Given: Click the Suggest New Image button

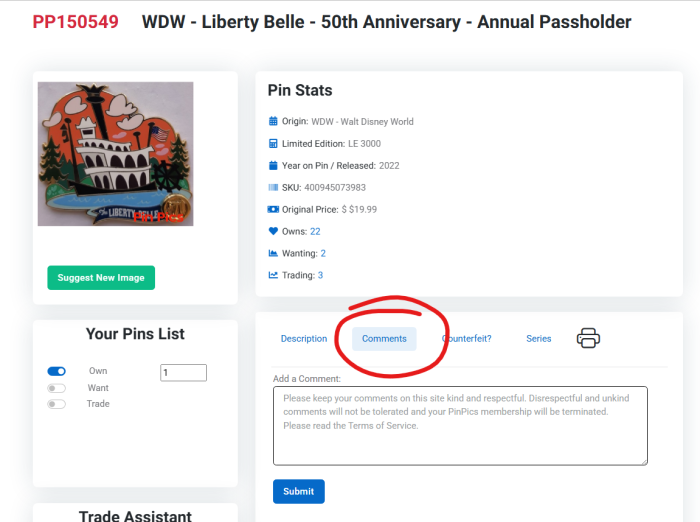Looking at the screenshot, I should pos(101,278).
